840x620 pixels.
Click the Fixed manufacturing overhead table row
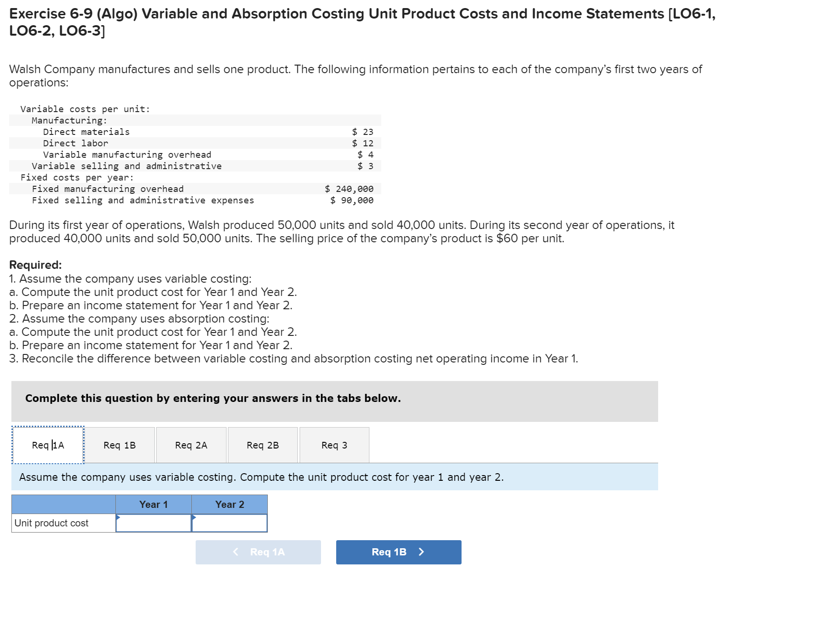pyautogui.click(x=190, y=189)
